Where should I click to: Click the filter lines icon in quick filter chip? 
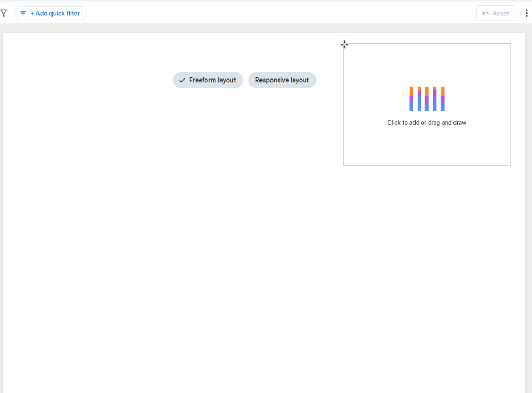click(23, 13)
